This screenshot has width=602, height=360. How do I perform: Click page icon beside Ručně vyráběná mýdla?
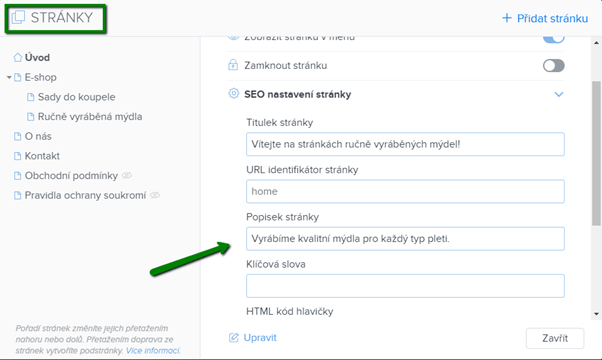(30, 117)
